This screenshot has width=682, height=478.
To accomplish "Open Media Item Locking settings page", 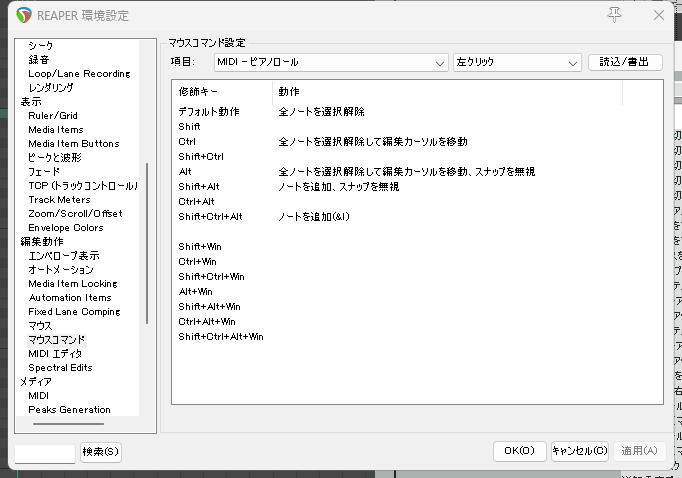I will click(x=73, y=284).
